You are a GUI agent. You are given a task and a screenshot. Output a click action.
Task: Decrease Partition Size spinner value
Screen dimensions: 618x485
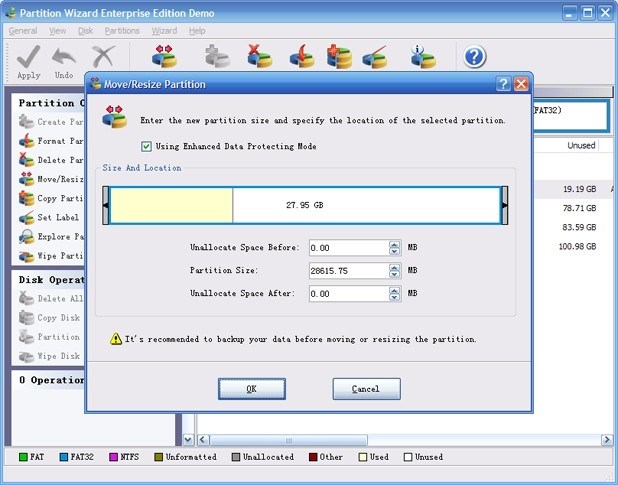[x=394, y=274]
